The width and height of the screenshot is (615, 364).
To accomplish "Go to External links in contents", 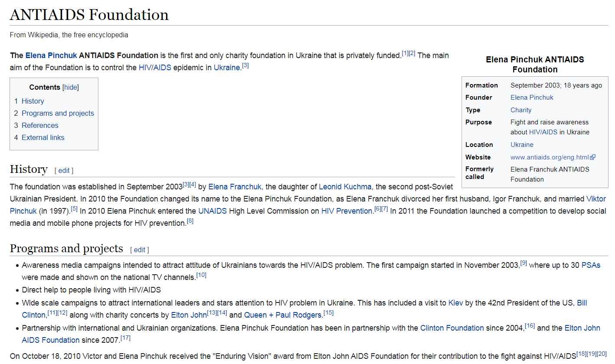I will coord(43,137).
